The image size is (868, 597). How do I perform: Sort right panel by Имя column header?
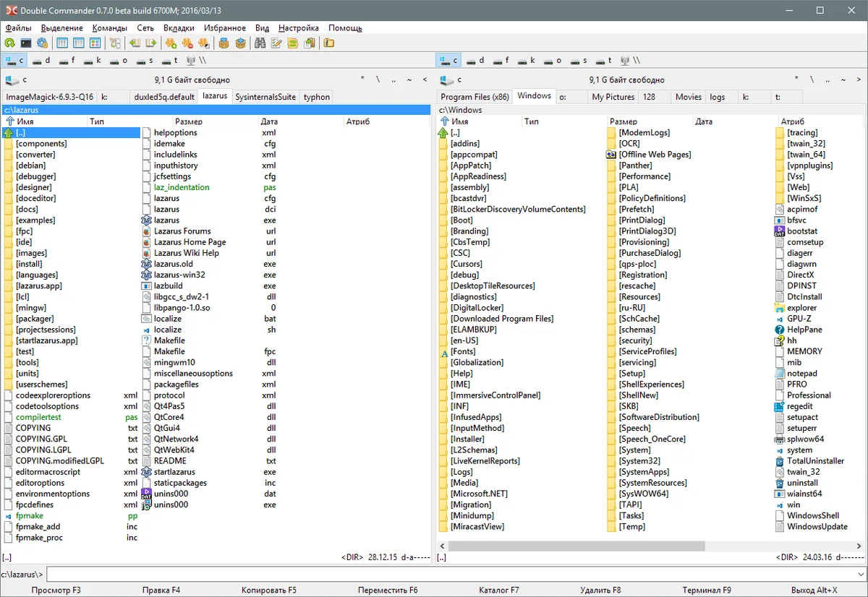(x=479, y=121)
